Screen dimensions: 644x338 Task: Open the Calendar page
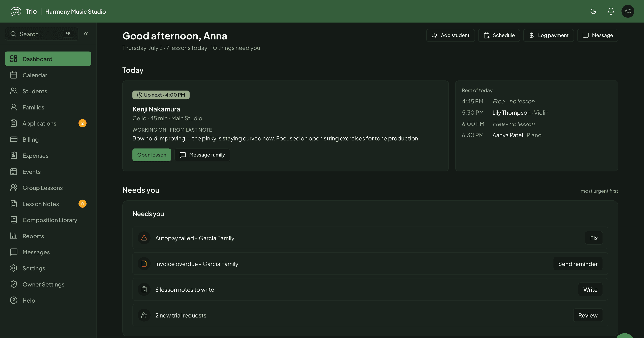click(48, 75)
